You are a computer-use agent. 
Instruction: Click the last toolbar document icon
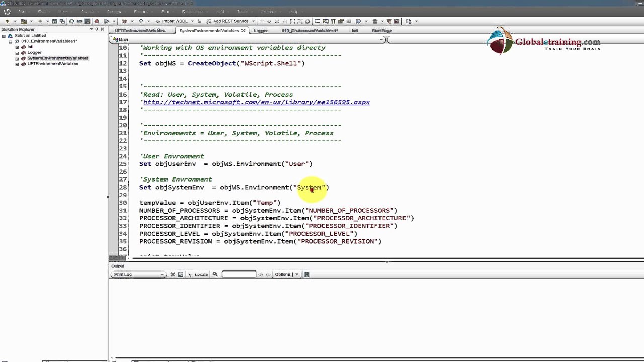point(408,21)
